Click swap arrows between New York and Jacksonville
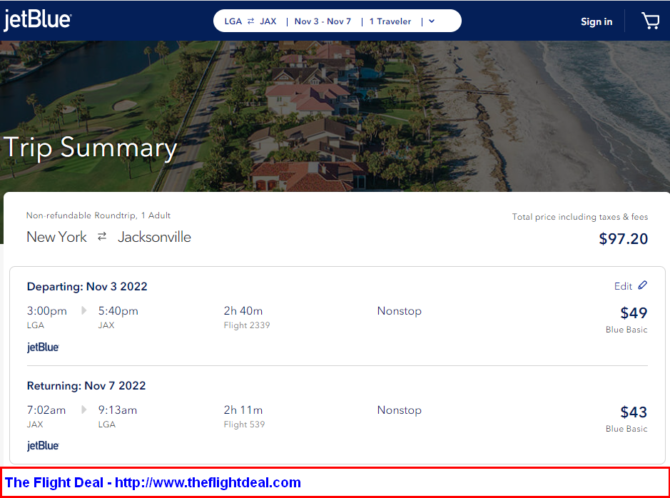Viewport: 670px width, 498px height. (102, 236)
